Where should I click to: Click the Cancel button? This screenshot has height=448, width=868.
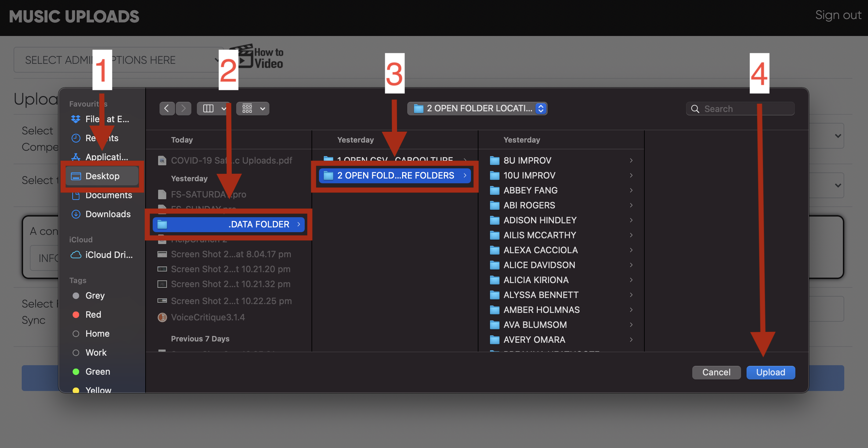(716, 372)
